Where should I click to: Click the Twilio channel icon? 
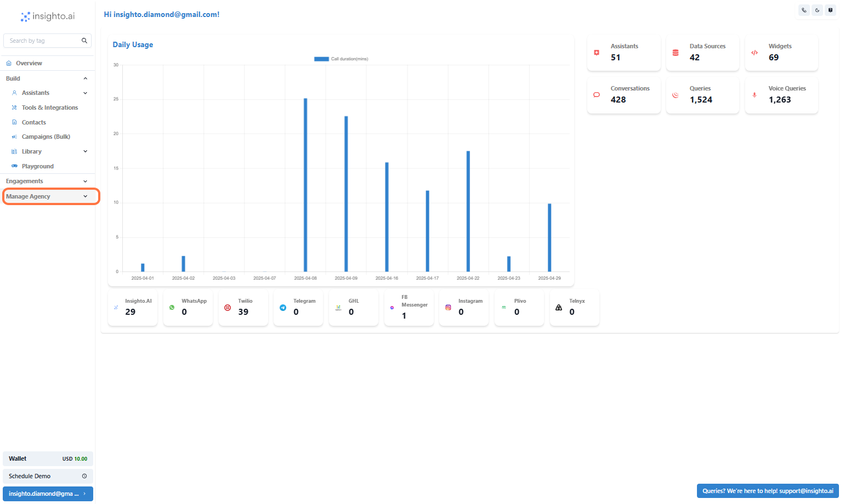click(228, 308)
